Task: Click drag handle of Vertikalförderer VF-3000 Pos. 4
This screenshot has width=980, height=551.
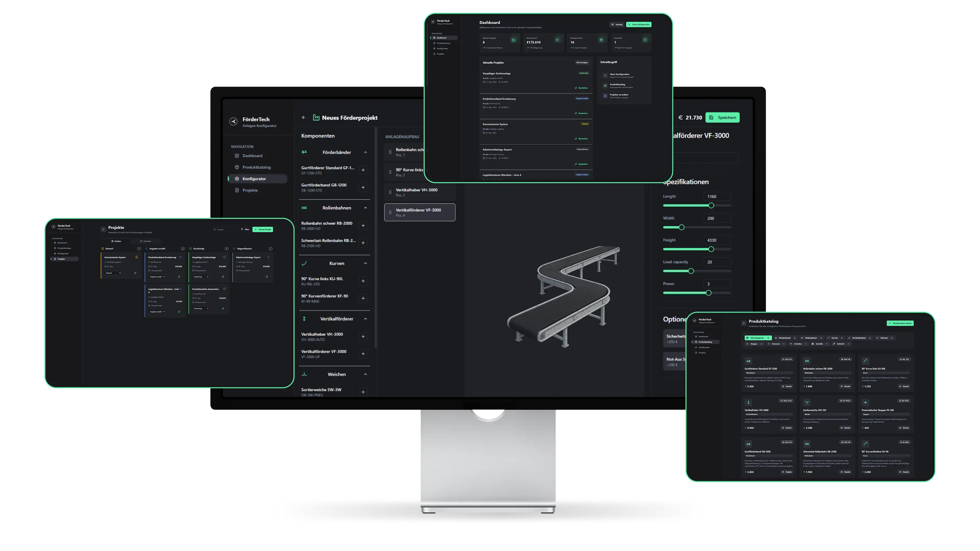Action: [x=390, y=213]
